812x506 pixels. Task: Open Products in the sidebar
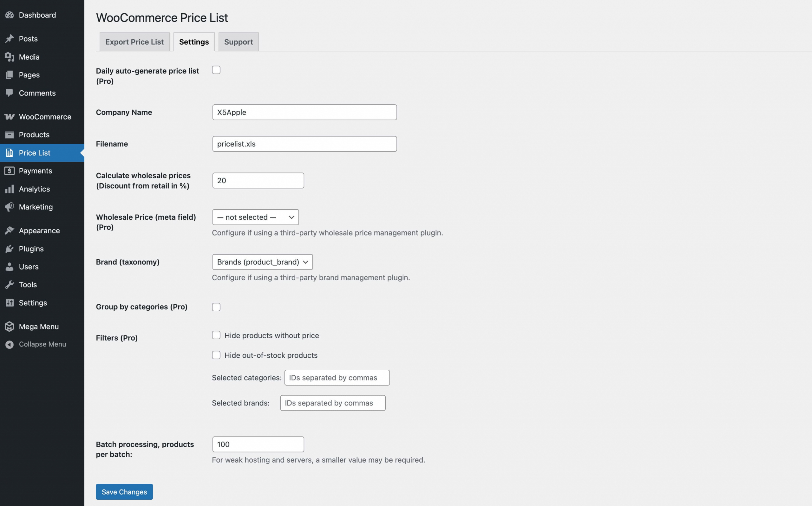pyautogui.click(x=34, y=135)
